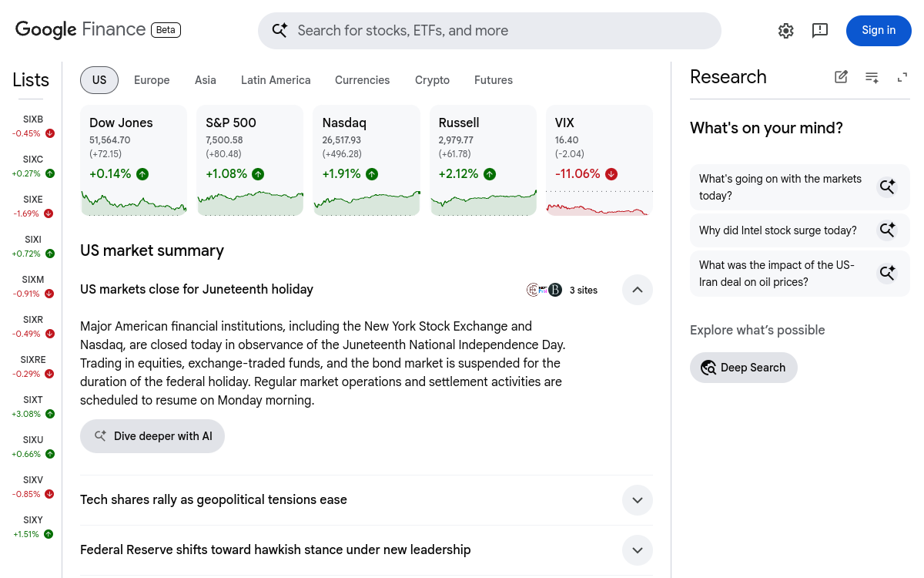Click AI icon beside Intel stock surge question
The image size is (924, 578).
click(888, 230)
